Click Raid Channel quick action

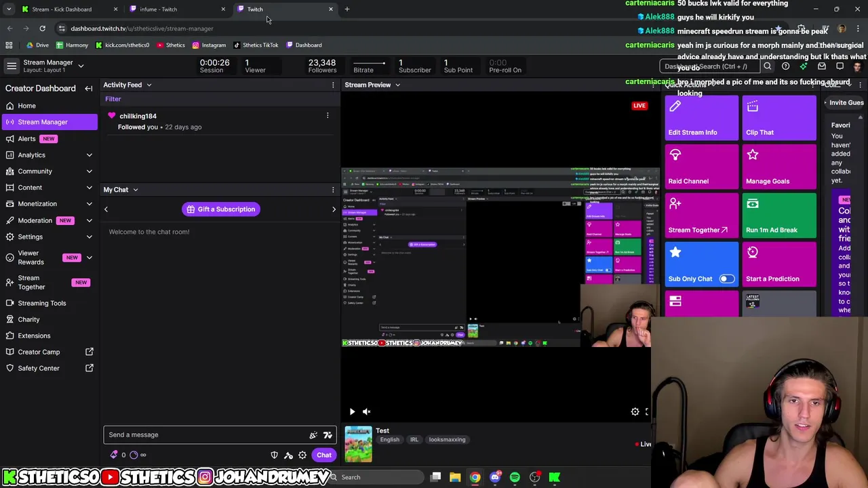click(702, 167)
